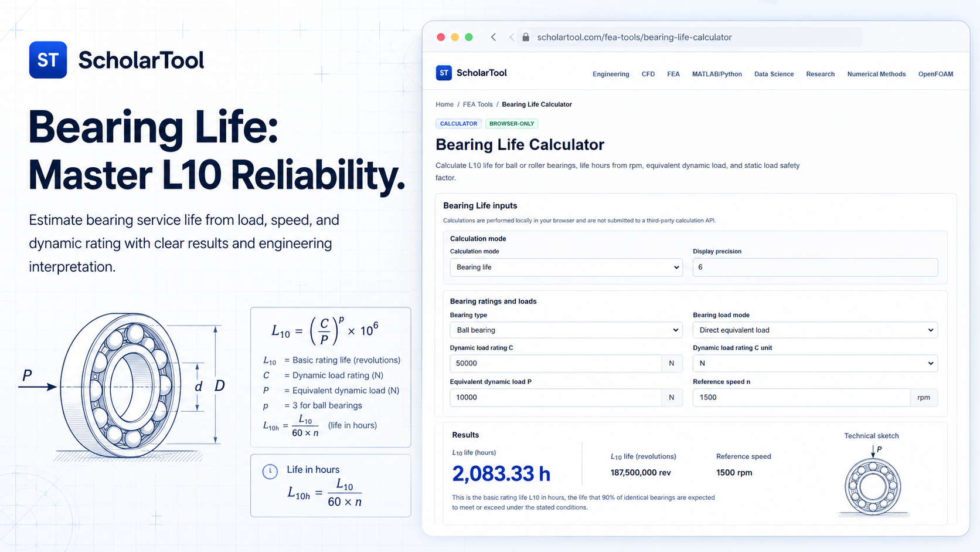980x552 pixels.
Task: Click the rpm unit label beside Reference speed
Action: [x=924, y=397]
